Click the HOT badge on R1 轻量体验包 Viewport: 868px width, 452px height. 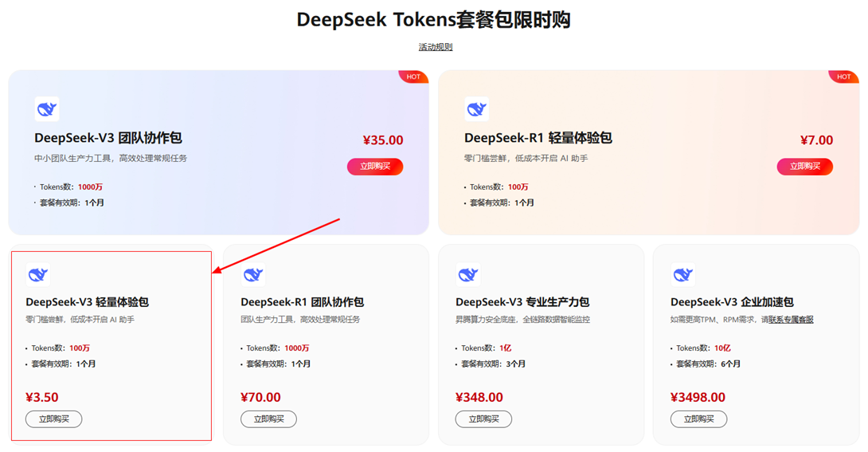pos(843,77)
